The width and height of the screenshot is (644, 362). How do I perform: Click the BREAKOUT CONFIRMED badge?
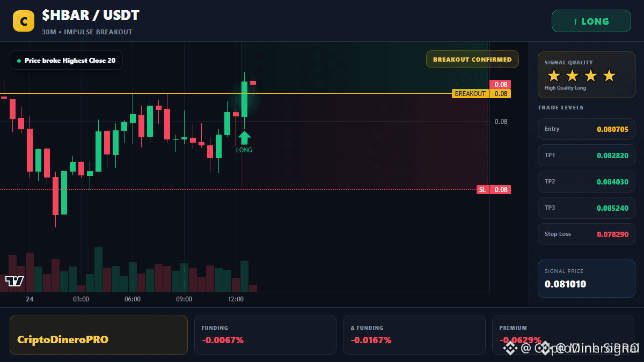(x=472, y=60)
